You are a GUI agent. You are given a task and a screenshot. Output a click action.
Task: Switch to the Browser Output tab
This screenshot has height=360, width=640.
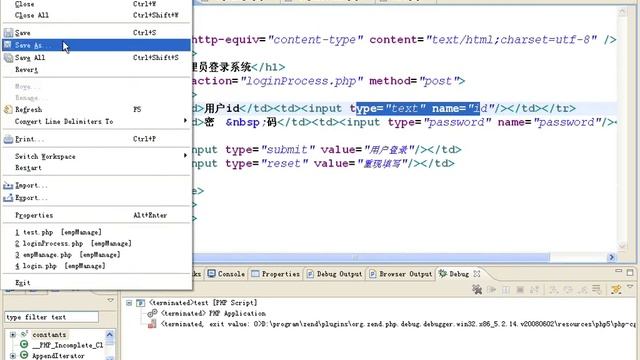point(400,274)
